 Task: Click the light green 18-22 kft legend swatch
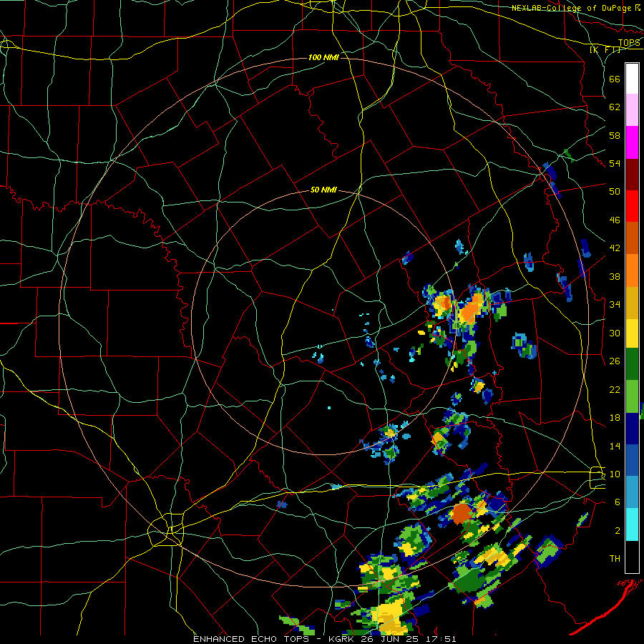pyautogui.click(x=632, y=396)
